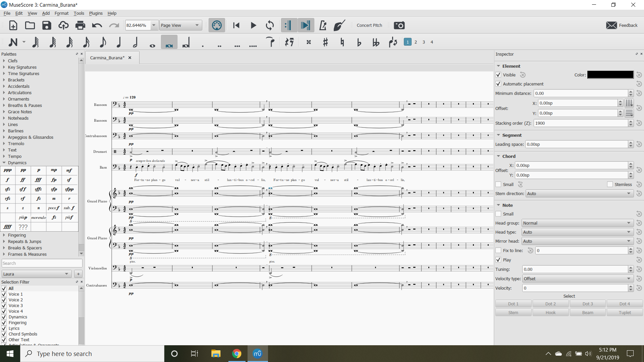Click the Carmina_Burana tab

108,57
